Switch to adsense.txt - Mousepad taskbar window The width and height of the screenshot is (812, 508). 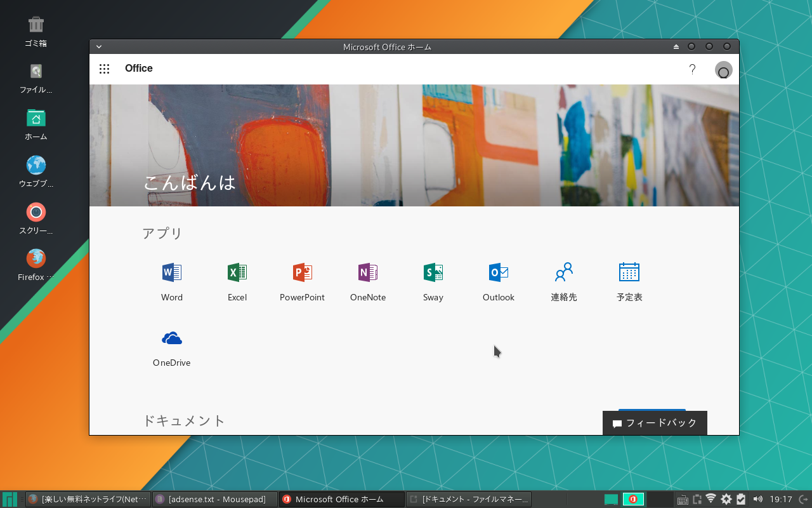point(215,499)
